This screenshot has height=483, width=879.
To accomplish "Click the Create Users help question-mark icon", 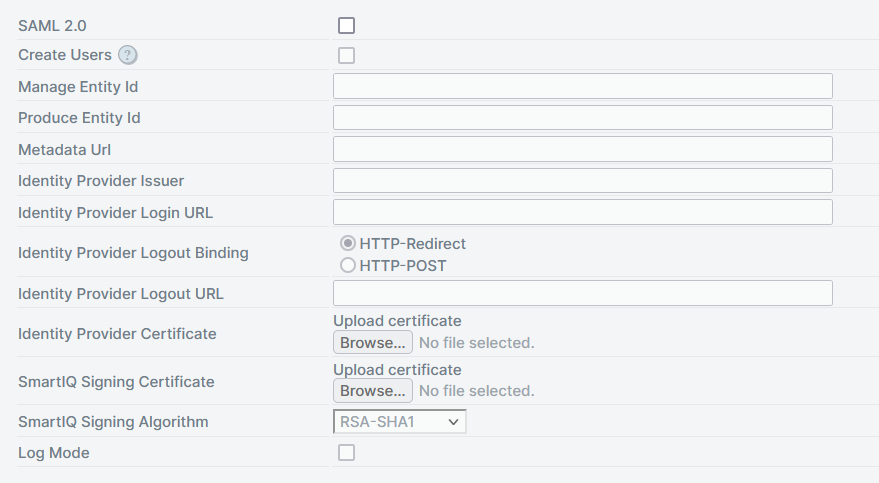I will pyautogui.click(x=128, y=55).
